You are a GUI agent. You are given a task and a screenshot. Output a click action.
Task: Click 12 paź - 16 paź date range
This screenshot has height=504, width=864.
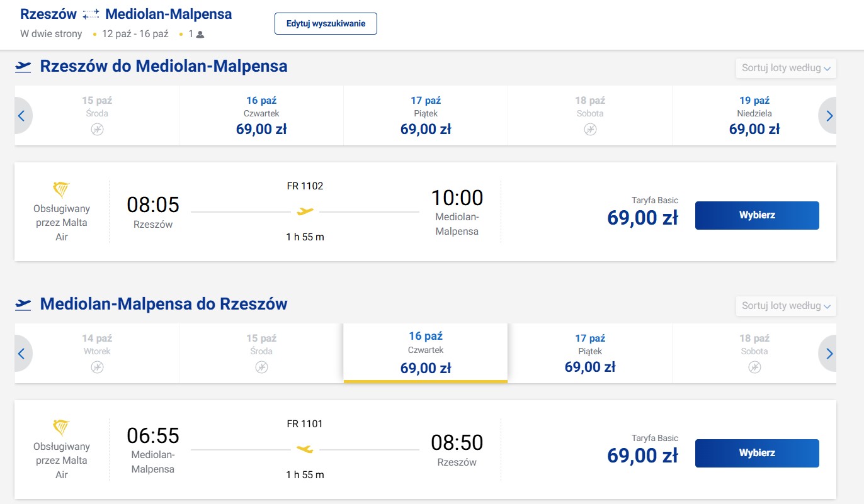pyautogui.click(x=135, y=34)
